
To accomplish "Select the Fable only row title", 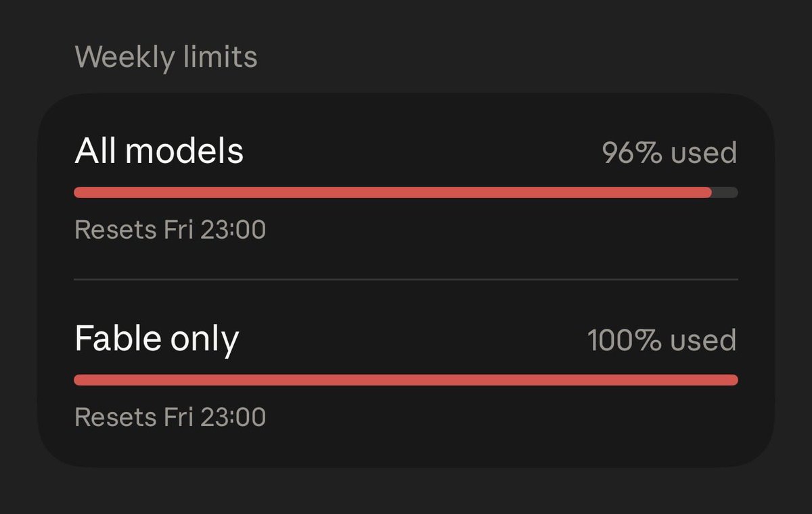I will [x=156, y=339].
